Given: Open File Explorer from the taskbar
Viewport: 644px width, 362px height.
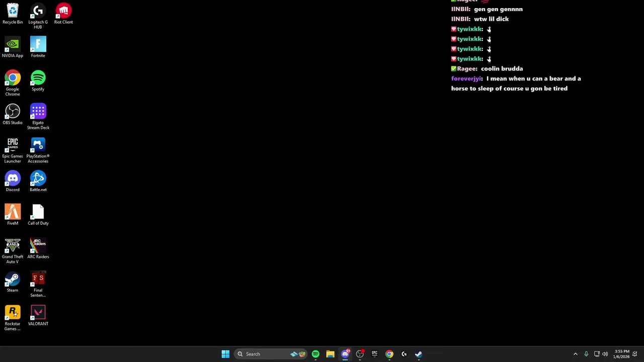Looking at the screenshot, I should click(x=330, y=354).
